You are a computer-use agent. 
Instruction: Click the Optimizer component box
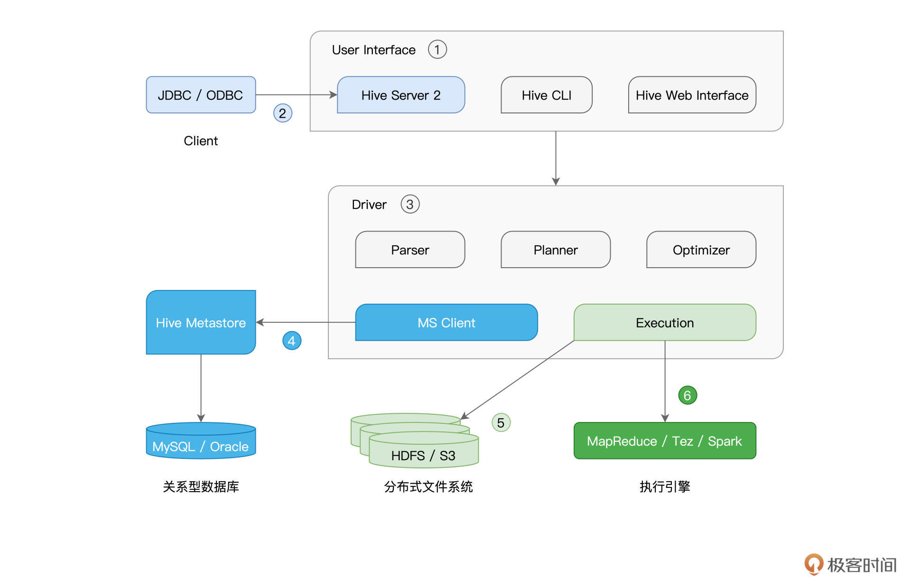[701, 250]
